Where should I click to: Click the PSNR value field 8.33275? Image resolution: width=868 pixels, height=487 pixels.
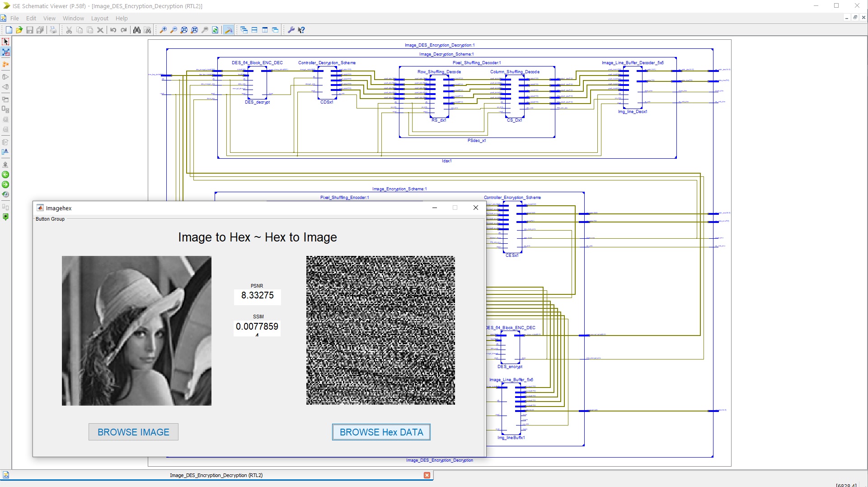click(x=258, y=297)
